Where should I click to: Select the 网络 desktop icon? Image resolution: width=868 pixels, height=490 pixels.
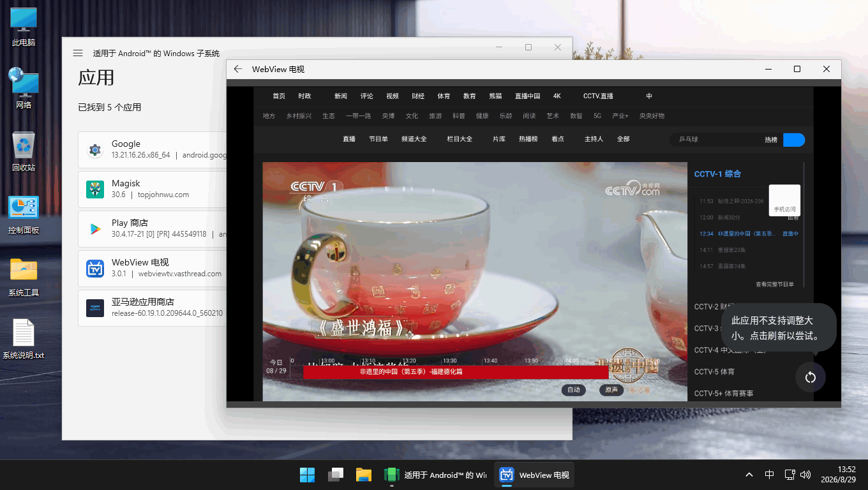24,88
